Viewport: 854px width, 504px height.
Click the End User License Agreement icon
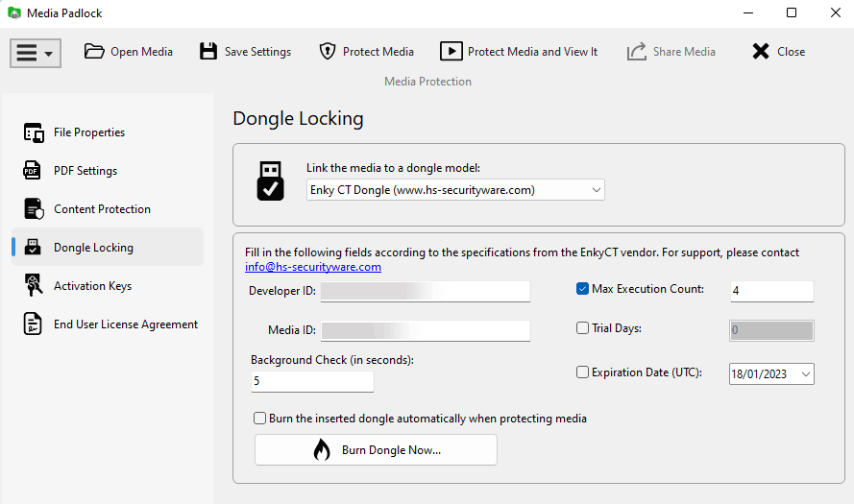33,324
